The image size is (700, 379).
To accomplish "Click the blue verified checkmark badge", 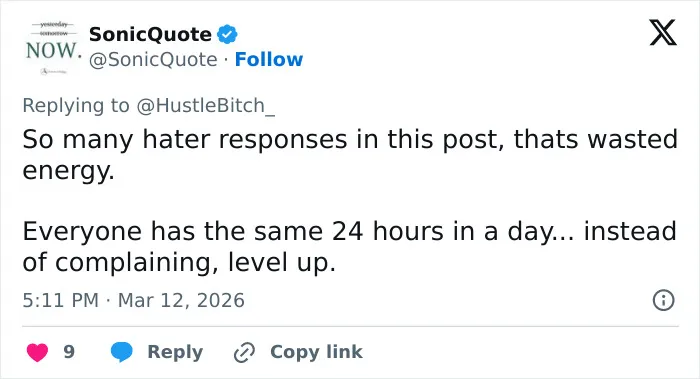I will click(x=227, y=34).
